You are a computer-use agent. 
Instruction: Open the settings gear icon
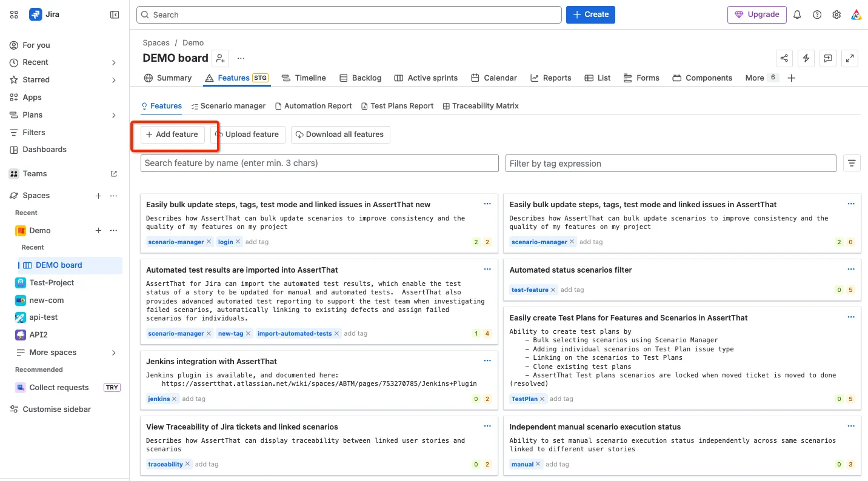(836, 15)
